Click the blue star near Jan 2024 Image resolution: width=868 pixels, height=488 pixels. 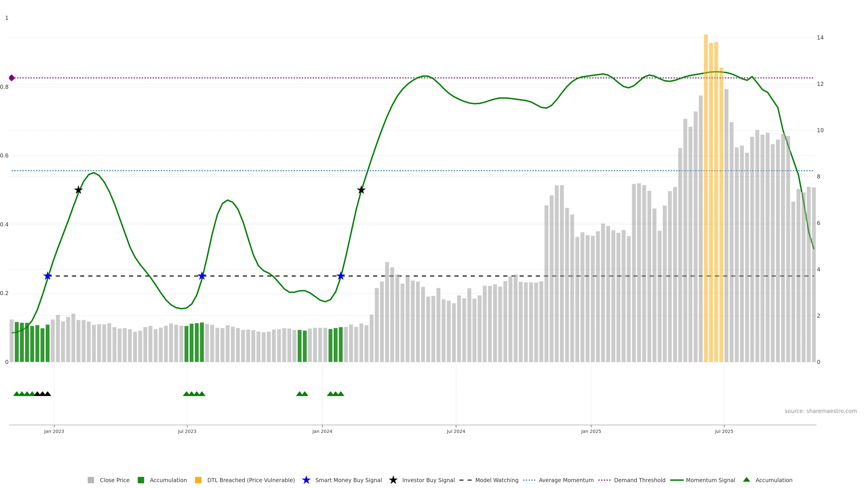coord(341,276)
